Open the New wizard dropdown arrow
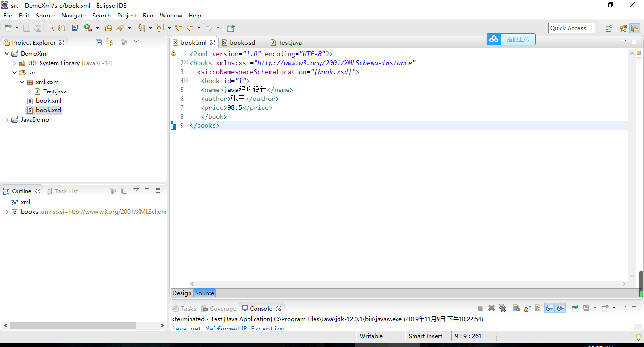Image resolution: width=644 pixels, height=347 pixels. [x=17, y=28]
